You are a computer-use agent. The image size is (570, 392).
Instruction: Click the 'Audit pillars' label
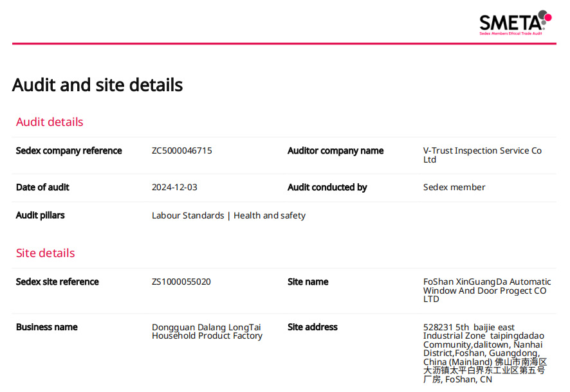click(x=41, y=216)
